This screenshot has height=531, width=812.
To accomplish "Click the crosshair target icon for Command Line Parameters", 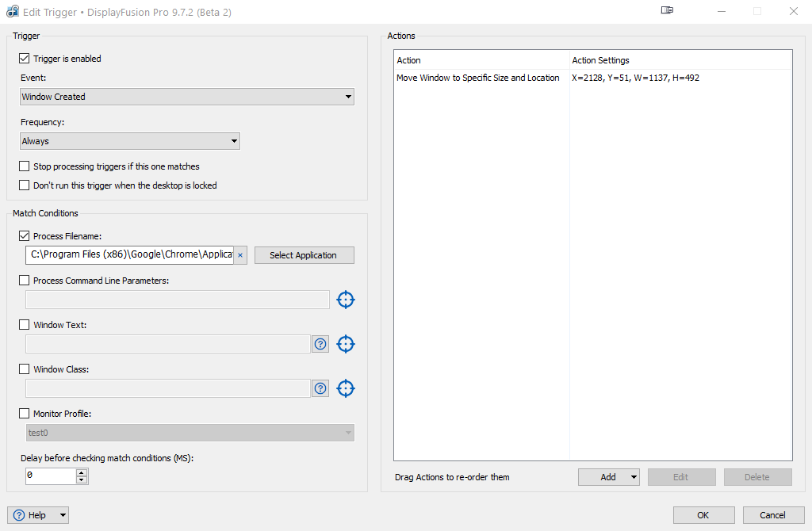I will 345,300.
